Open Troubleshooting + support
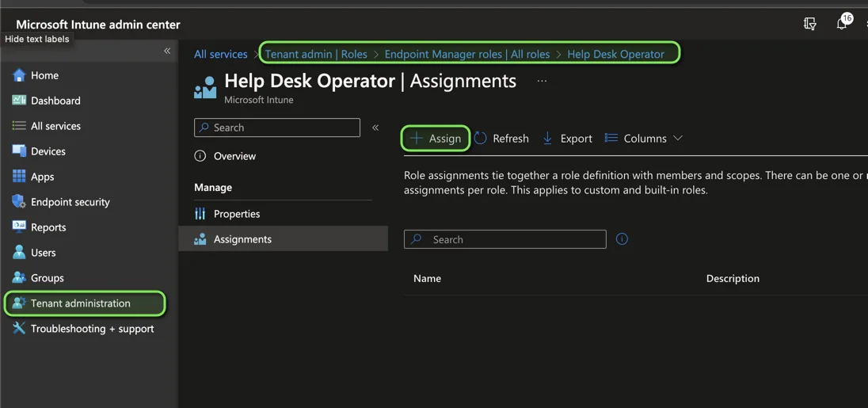The image size is (868, 408). point(92,329)
